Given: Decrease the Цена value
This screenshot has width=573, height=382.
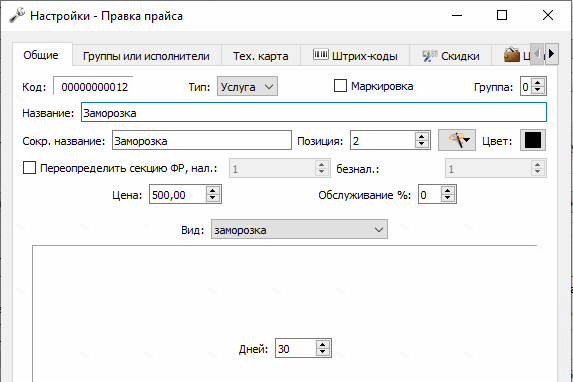Looking at the screenshot, I should click(x=213, y=198).
